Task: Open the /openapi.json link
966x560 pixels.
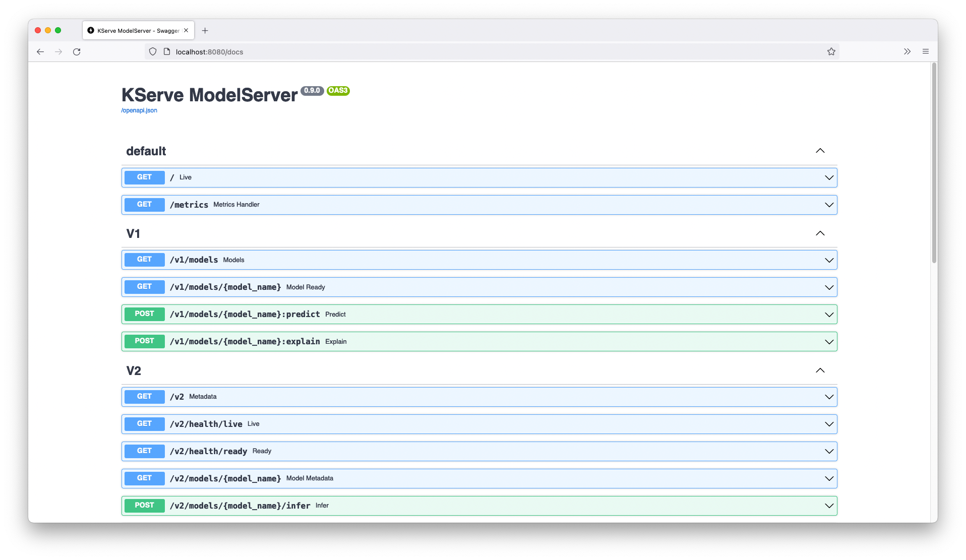Action: 139,110
